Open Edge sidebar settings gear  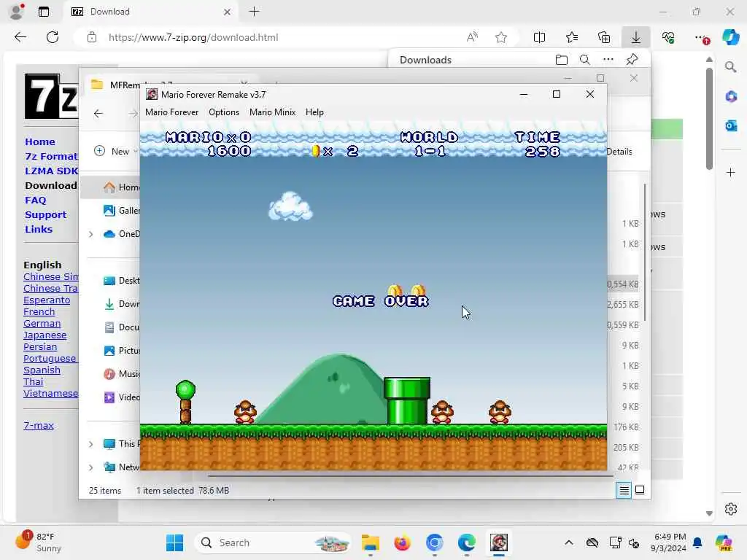pos(730,509)
